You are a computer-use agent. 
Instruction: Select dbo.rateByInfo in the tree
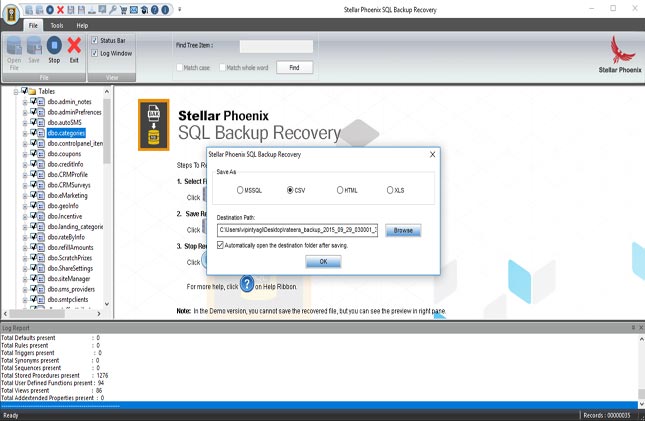pyautogui.click(x=66, y=237)
